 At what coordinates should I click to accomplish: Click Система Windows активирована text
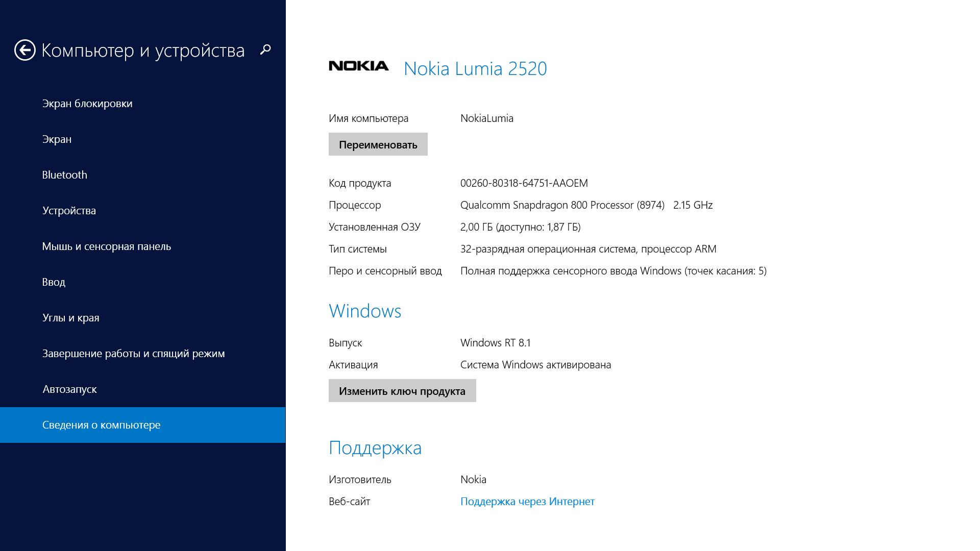click(536, 365)
